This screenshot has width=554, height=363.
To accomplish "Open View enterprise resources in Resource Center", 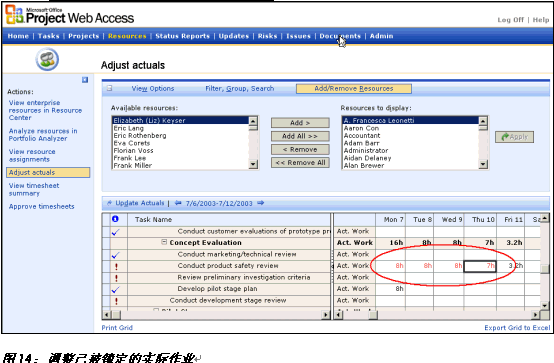I will (x=45, y=110).
